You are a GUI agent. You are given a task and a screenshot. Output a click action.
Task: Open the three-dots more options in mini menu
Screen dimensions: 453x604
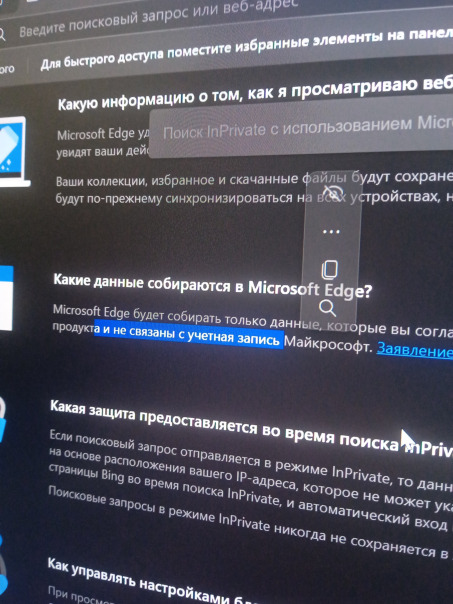(331, 232)
